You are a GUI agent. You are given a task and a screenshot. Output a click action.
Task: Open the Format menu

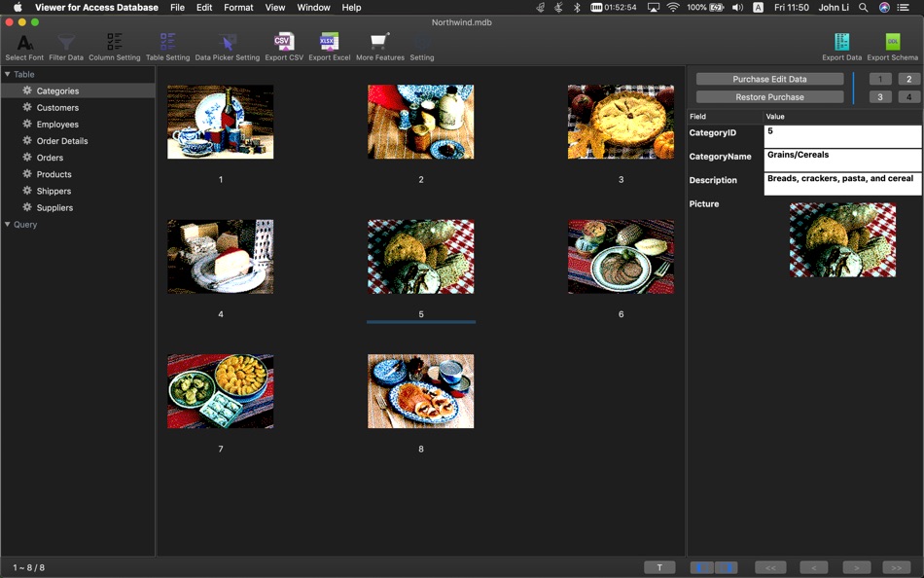point(238,7)
